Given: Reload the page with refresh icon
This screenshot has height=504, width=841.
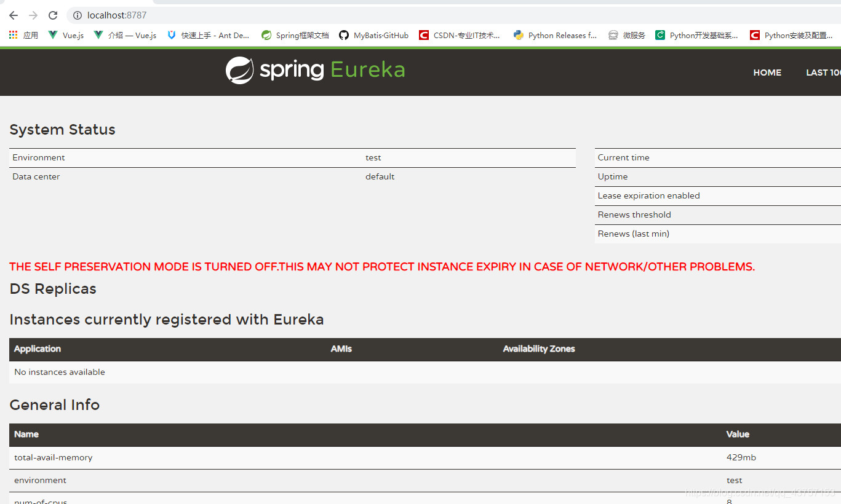Looking at the screenshot, I should 53,15.
